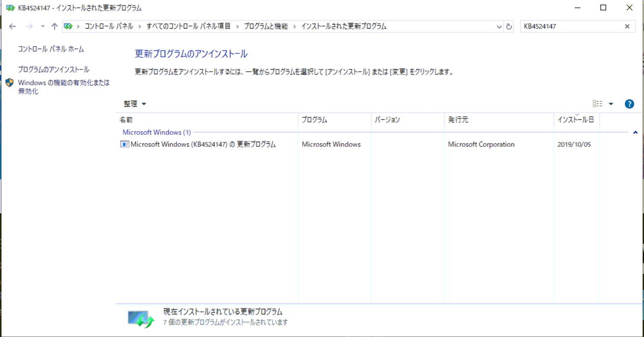Select the KB4524147 update entry
Viewport: 644px width, 337px height.
coord(203,144)
